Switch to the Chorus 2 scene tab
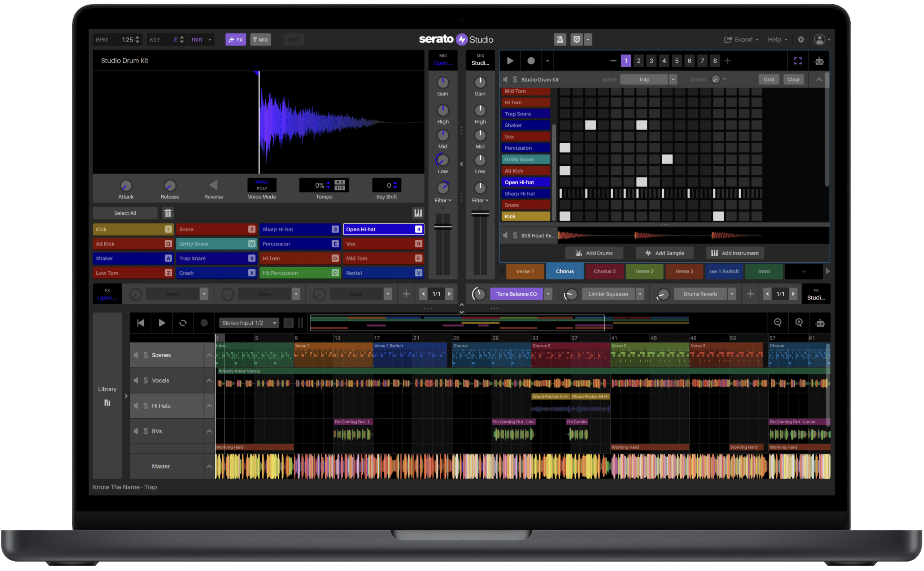This screenshot has height=571, width=924. (x=605, y=271)
